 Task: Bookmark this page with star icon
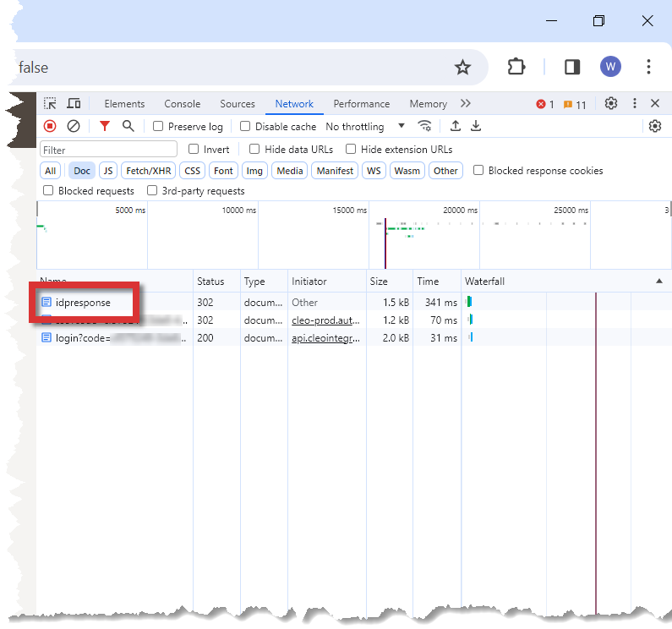[x=462, y=68]
